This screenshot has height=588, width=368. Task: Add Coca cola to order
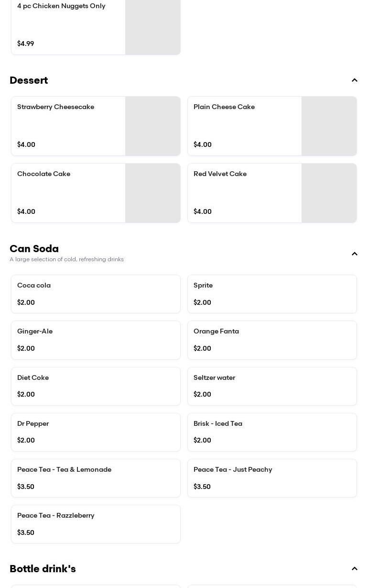(96, 294)
